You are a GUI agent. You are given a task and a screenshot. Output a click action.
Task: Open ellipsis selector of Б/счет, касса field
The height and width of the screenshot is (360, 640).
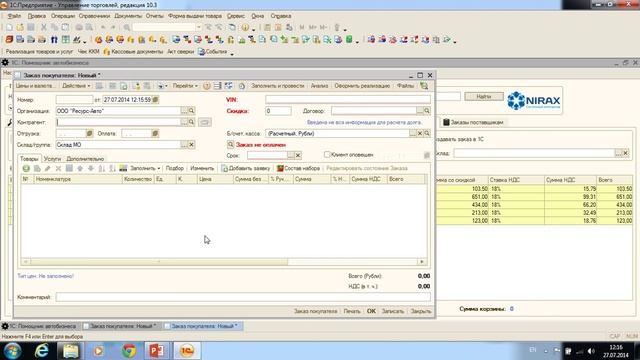coord(413,133)
